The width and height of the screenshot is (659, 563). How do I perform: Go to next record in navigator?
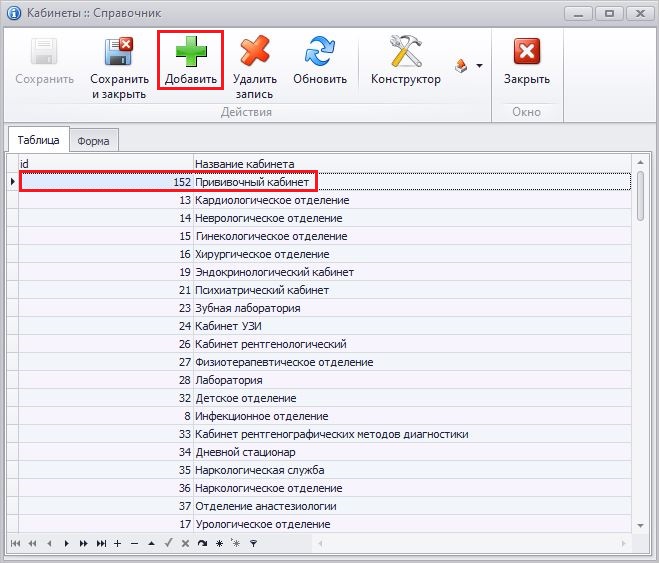click(x=67, y=543)
